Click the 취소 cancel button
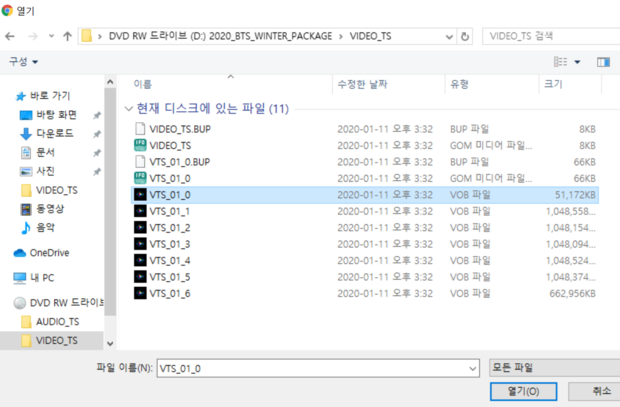620x407 pixels. click(x=594, y=392)
